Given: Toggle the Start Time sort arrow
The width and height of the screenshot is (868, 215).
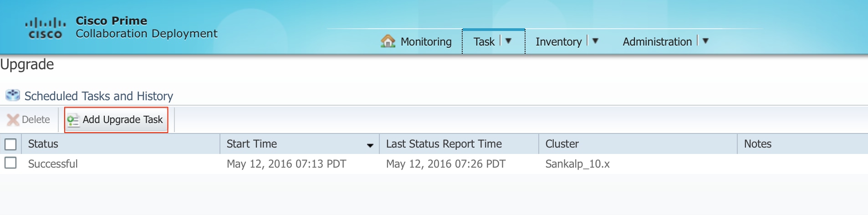Looking at the screenshot, I should tap(370, 145).
